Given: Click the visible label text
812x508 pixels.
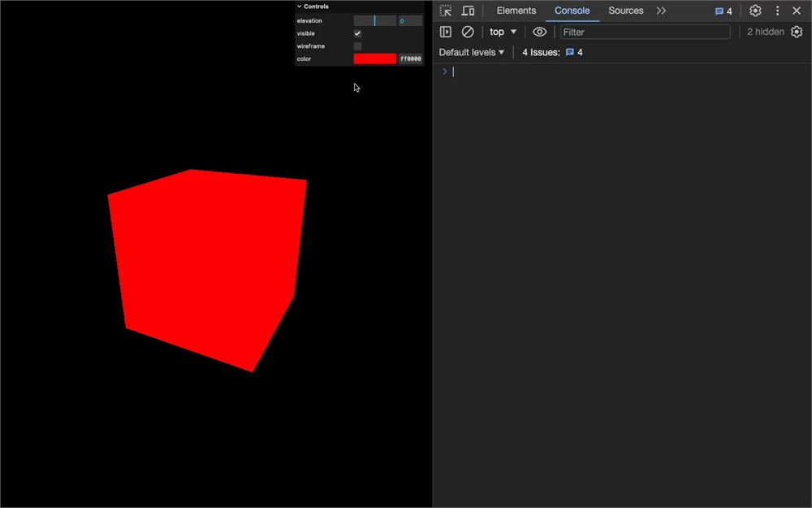Looking at the screenshot, I should [305, 33].
